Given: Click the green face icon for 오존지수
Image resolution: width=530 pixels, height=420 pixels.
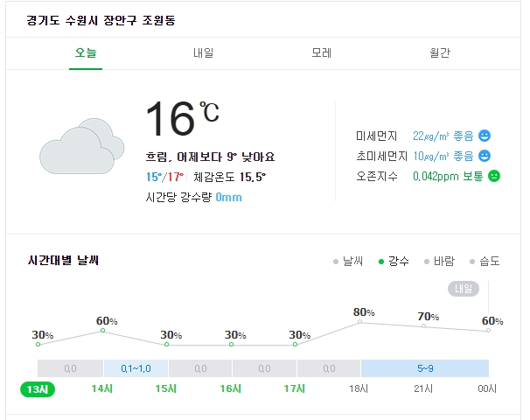Looking at the screenshot, I should (494, 176).
